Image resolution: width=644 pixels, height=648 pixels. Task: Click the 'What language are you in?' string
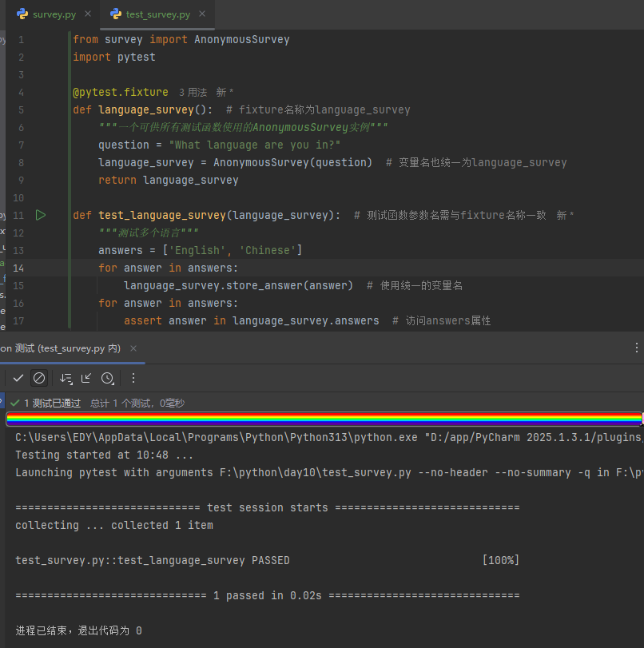click(255, 145)
